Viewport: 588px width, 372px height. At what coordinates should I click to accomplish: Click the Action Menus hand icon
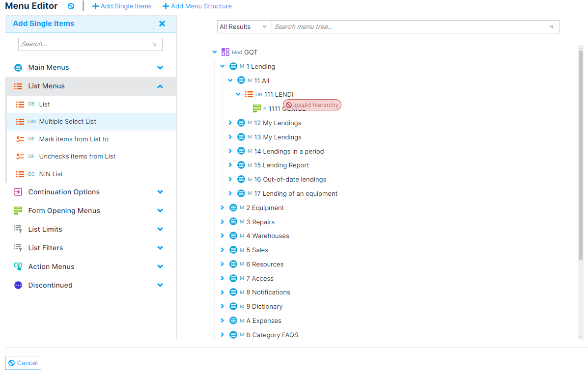click(x=18, y=266)
